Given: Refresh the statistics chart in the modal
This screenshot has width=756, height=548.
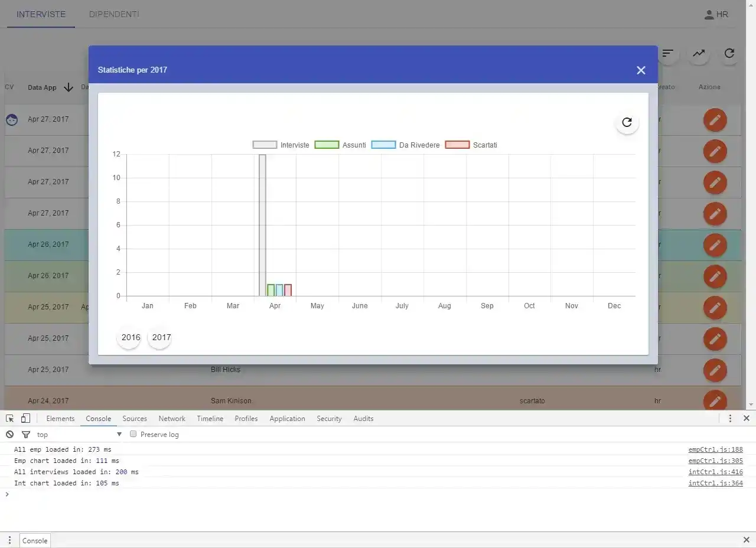Looking at the screenshot, I should pos(627,123).
